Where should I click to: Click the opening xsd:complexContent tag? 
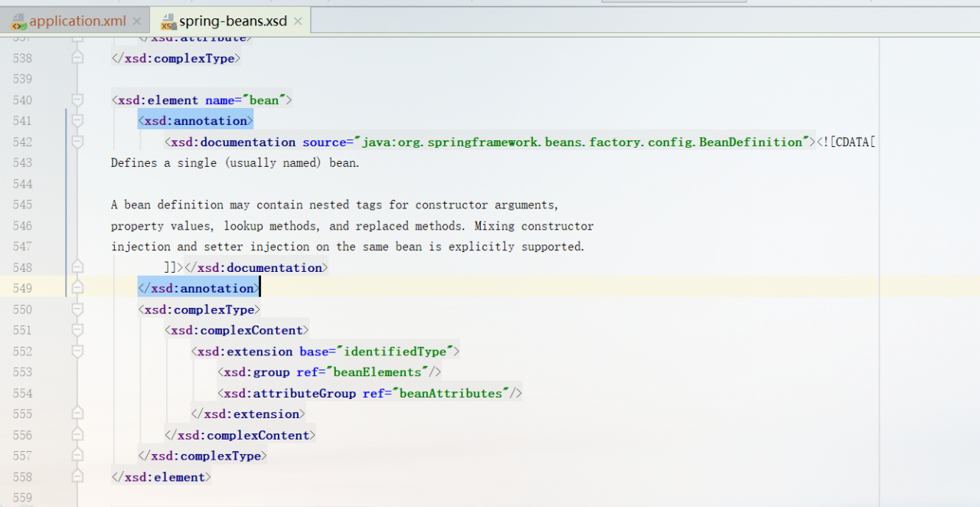pyautogui.click(x=237, y=330)
